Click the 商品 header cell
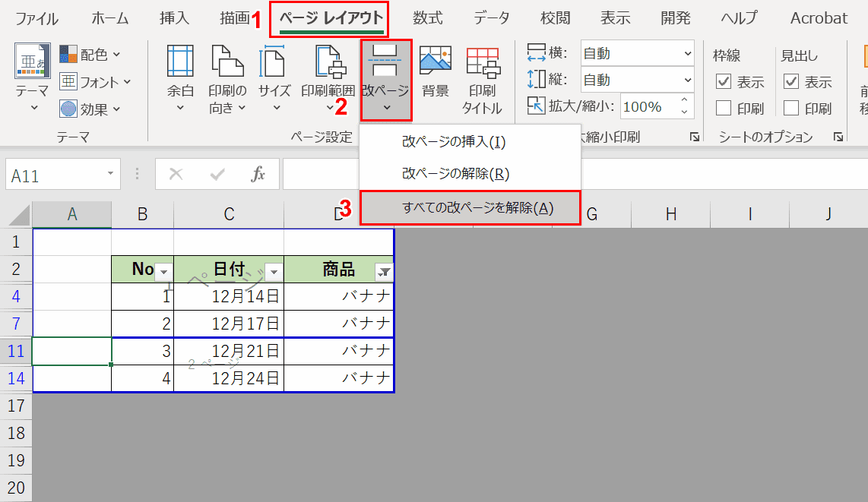868x502 pixels. (339, 270)
